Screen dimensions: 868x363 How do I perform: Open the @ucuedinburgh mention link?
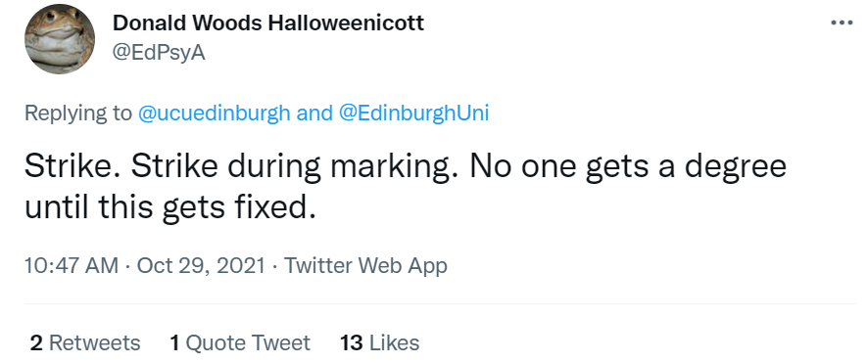[214, 113]
